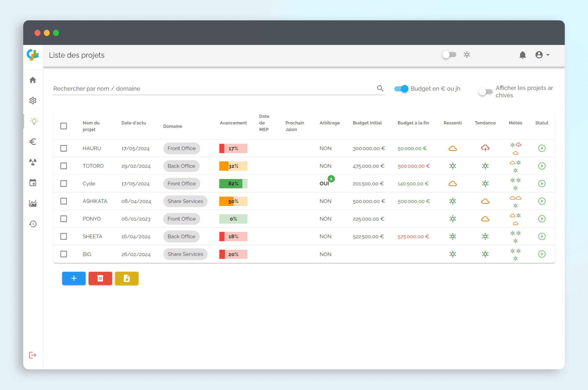Toggle Budget en € ou jh switch
588x390 pixels.
(401, 89)
